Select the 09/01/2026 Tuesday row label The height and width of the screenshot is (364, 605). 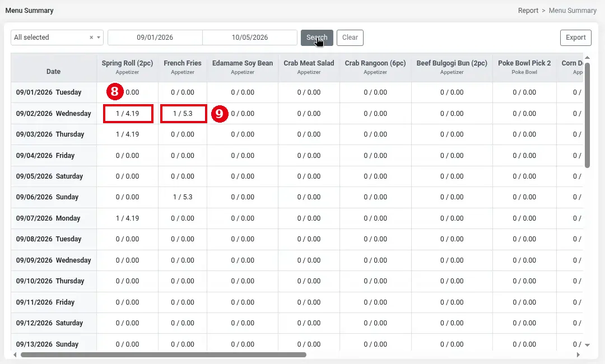[x=49, y=92]
